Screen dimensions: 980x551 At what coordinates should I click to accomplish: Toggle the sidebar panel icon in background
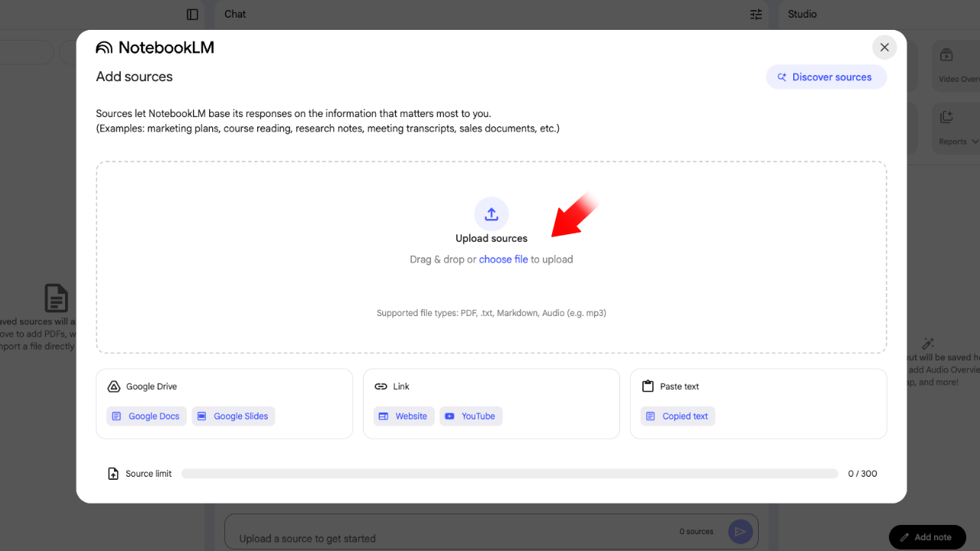(x=192, y=15)
